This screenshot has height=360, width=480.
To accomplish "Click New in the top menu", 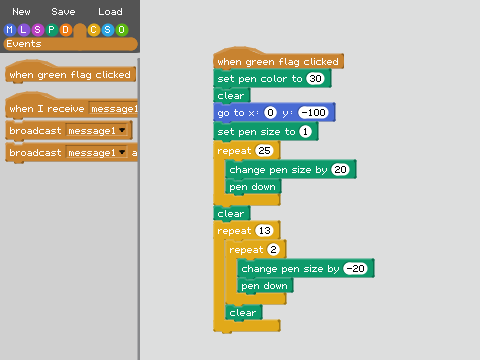I will pyautogui.click(x=21, y=12).
